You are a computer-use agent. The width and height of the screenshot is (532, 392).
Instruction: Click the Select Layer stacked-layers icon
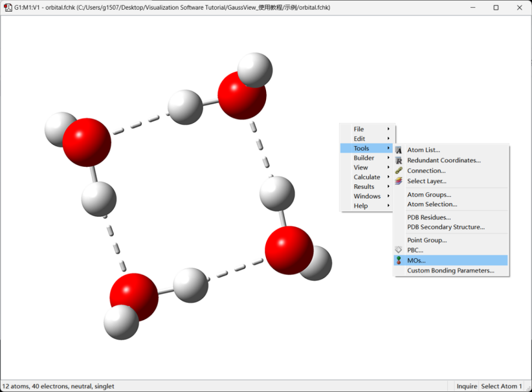pyautogui.click(x=399, y=181)
